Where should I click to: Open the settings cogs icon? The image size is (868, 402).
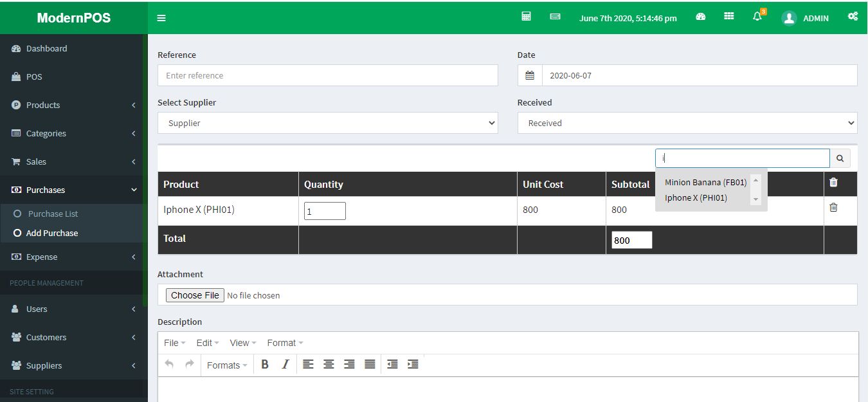tap(853, 17)
